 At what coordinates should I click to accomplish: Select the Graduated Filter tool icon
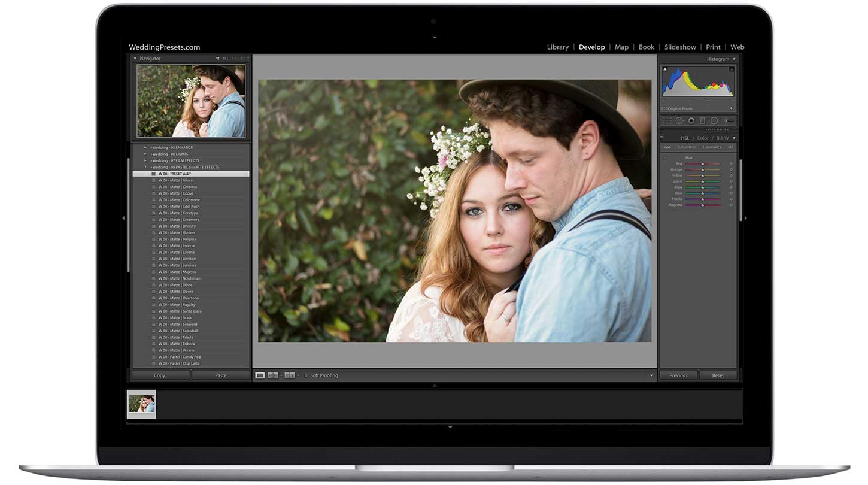coord(703,120)
